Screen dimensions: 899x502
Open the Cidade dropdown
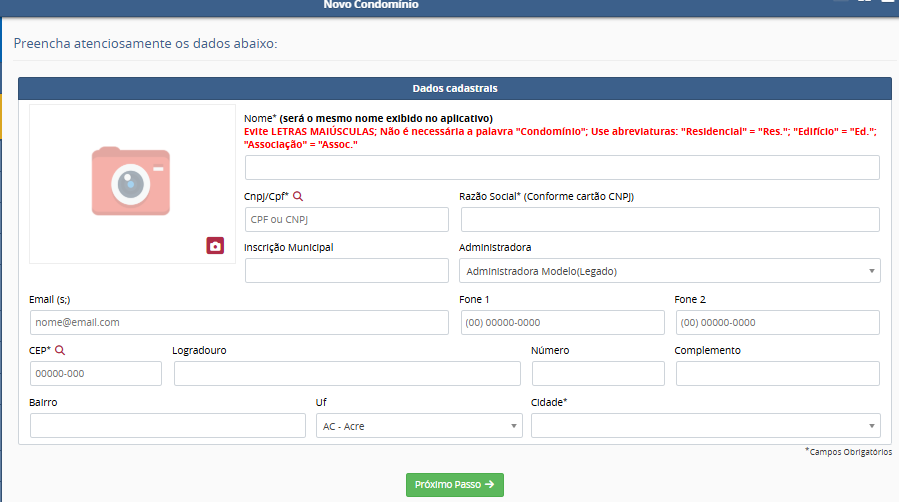click(x=705, y=426)
